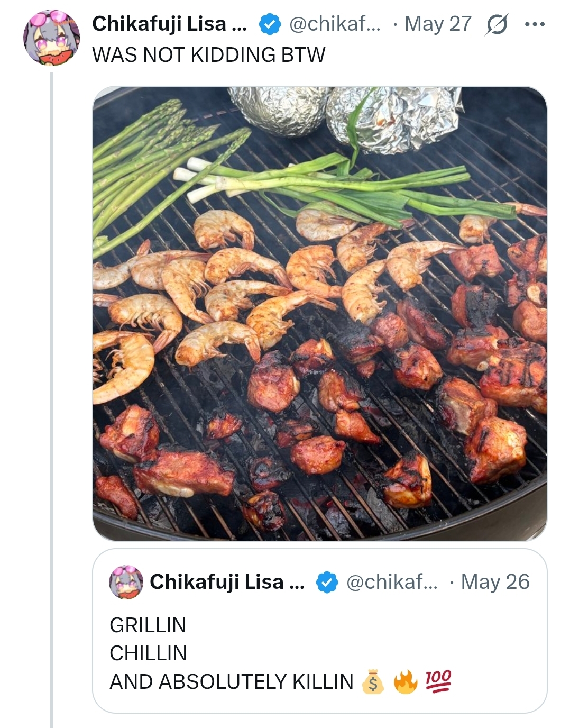Click the 'WAS NOT KIDDING BTW' tweet text
The height and width of the screenshot is (728, 570).
coord(208,55)
